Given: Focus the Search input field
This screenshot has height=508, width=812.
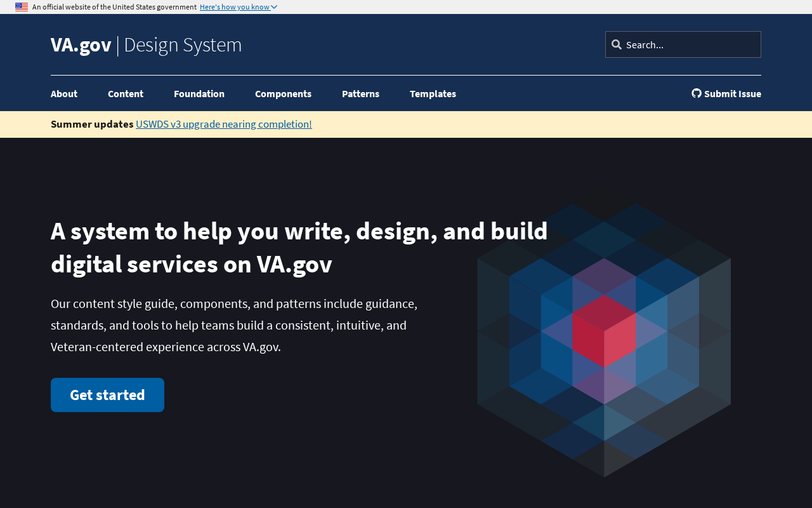Looking at the screenshot, I should [x=683, y=44].
